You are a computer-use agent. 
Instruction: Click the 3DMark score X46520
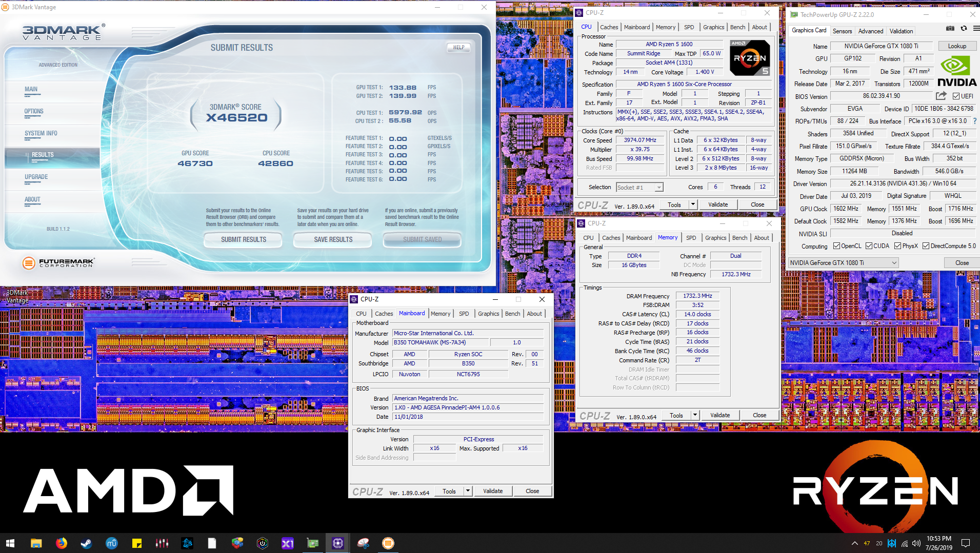pos(236,118)
